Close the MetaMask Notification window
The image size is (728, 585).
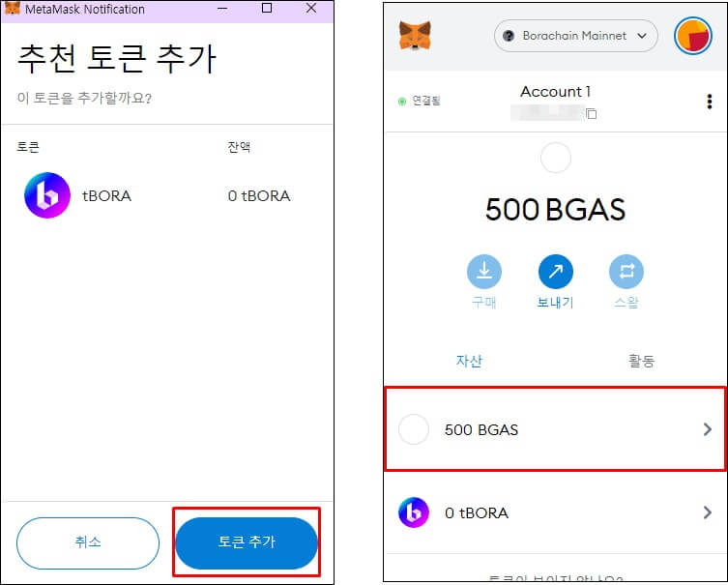coord(311,8)
